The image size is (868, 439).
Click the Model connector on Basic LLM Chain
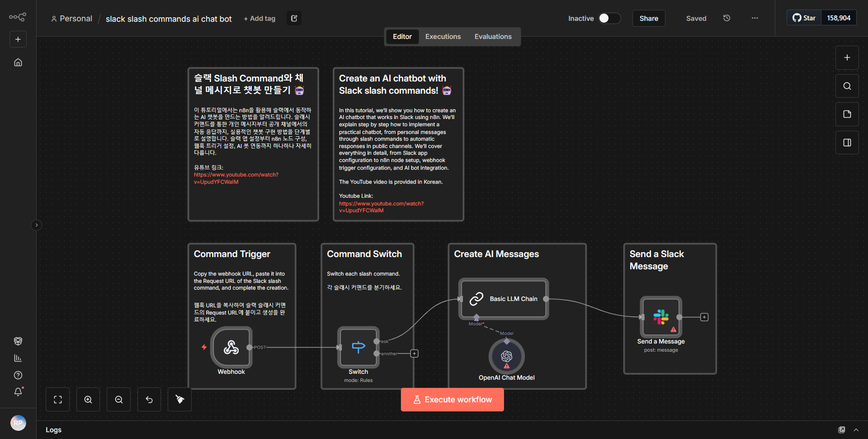476,317
